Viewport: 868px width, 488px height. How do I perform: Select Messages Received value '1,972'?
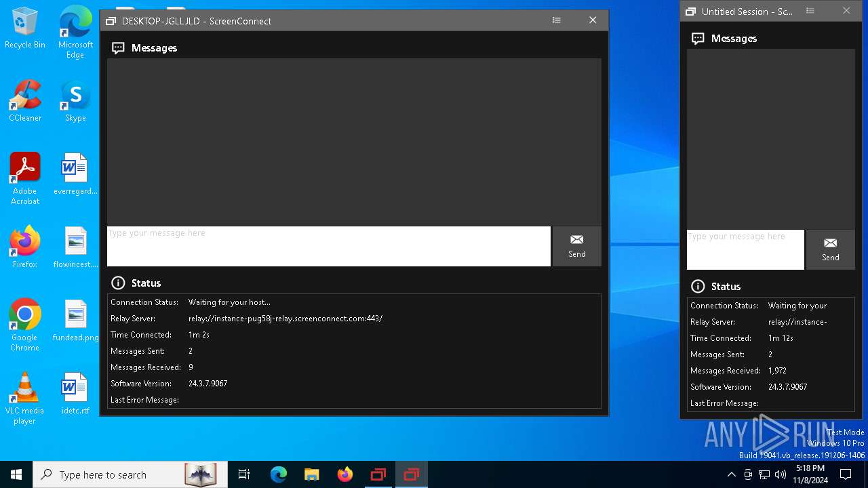(777, 371)
